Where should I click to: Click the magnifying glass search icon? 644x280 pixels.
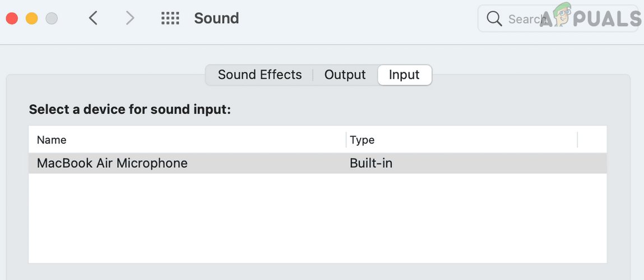click(x=494, y=19)
